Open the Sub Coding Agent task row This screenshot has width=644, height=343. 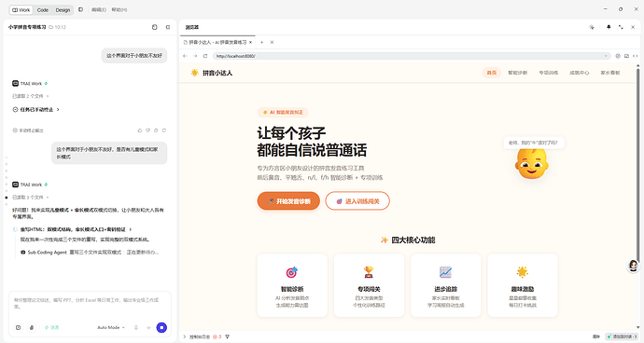pos(90,253)
